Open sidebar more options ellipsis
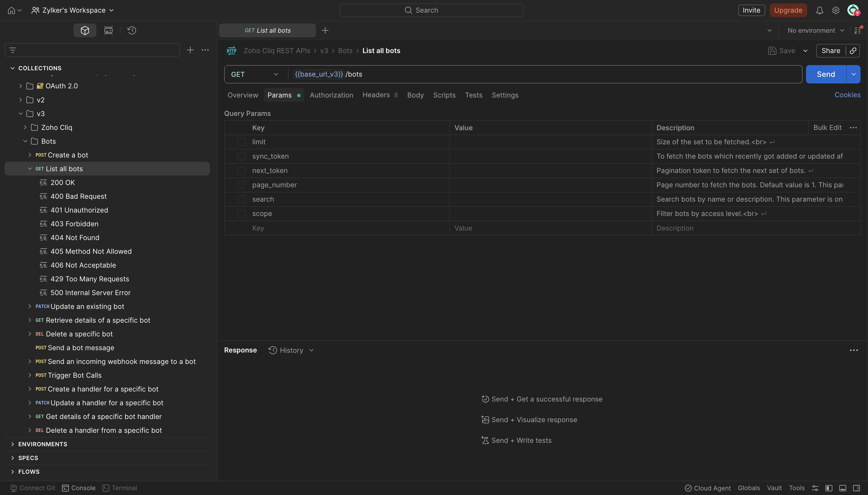868x495 pixels. click(x=205, y=50)
